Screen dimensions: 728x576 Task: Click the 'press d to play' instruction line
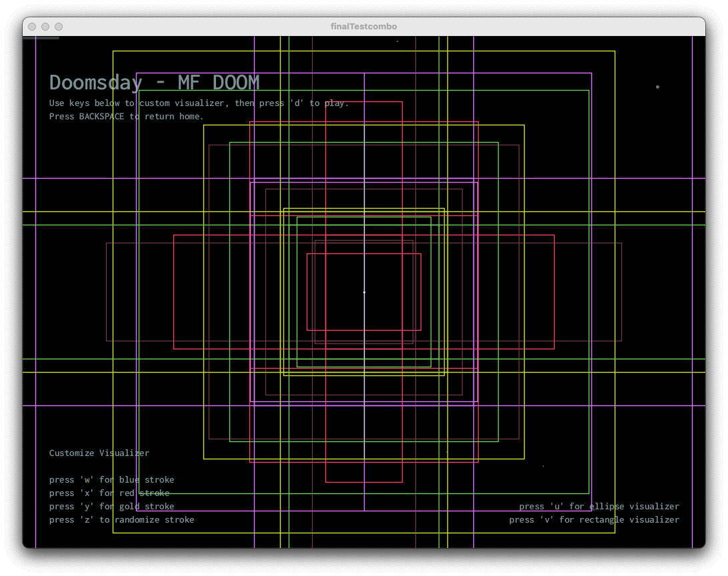coord(199,103)
